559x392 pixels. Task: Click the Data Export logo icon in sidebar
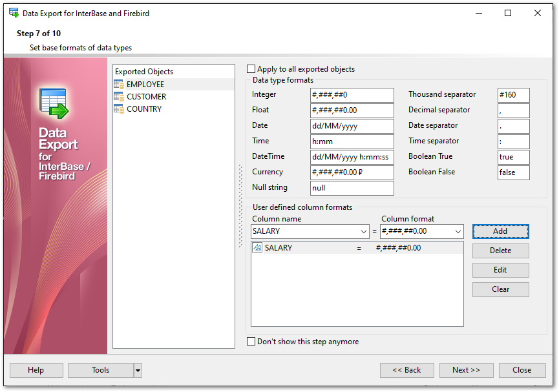(54, 103)
